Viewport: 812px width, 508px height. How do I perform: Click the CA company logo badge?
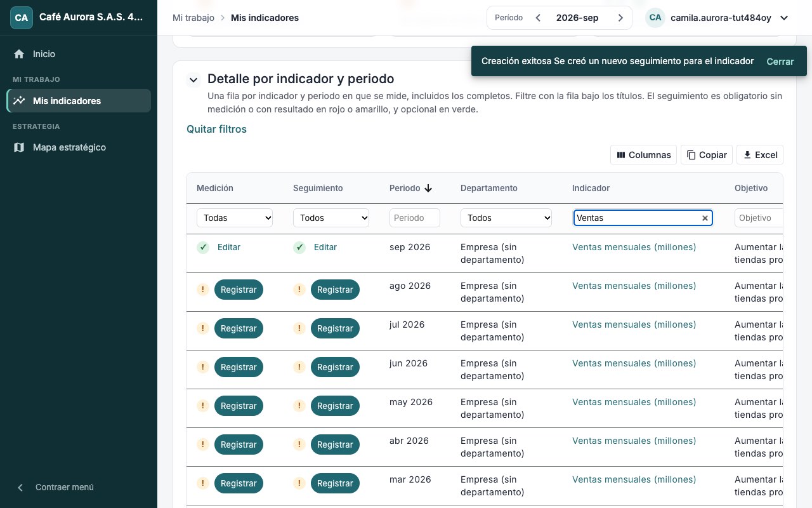(22, 18)
